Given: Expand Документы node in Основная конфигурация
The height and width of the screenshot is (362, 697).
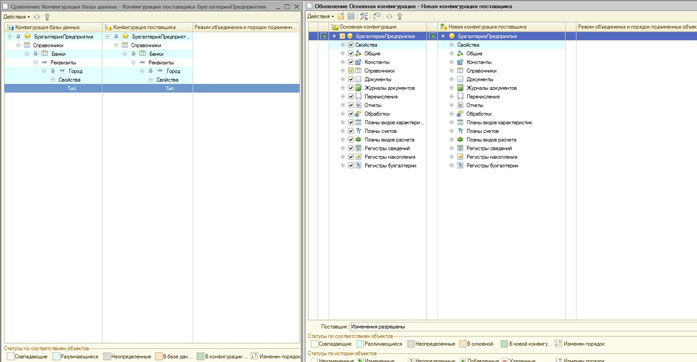Looking at the screenshot, I should 343,79.
